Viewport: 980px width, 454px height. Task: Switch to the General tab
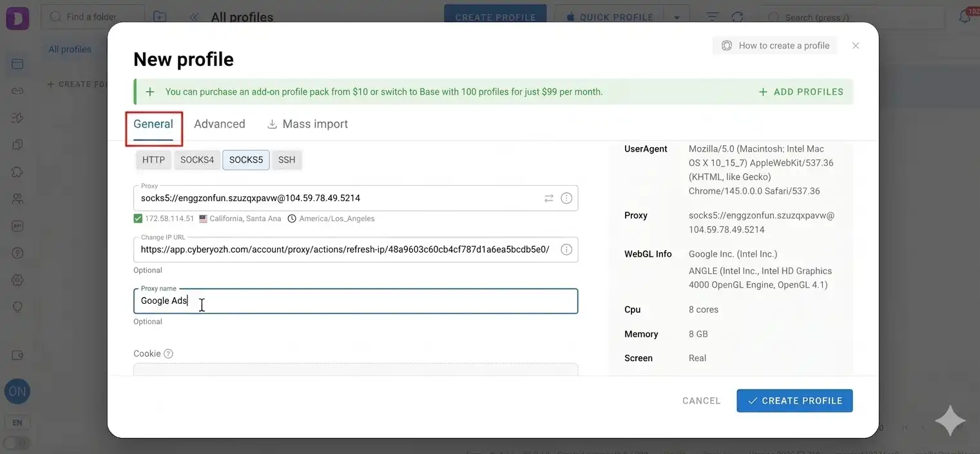pos(153,124)
